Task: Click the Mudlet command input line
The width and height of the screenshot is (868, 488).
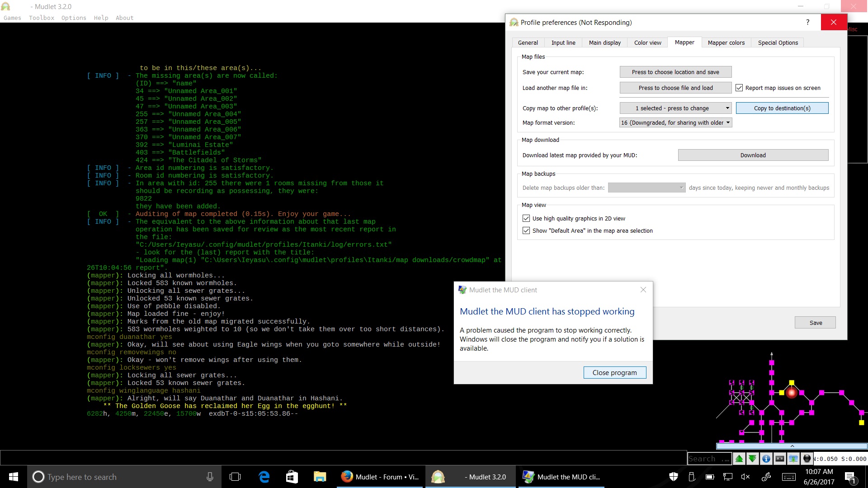Action: click(x=343, y=458)
